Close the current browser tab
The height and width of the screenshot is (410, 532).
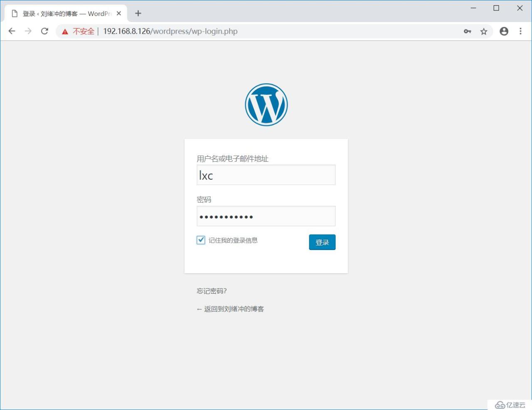(119, 13)
